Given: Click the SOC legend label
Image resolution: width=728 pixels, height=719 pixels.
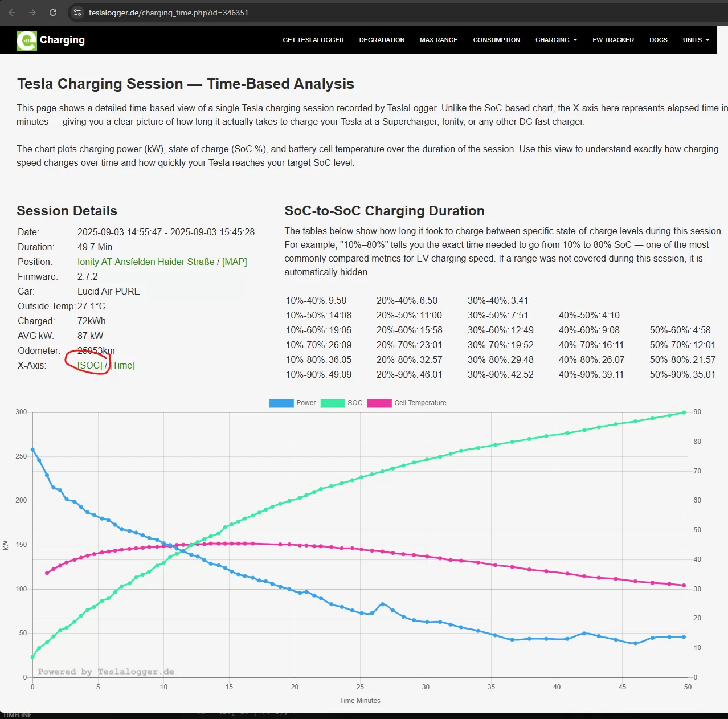Looking at the screenshot, I should pyautogui.click(x=355, y=403).
